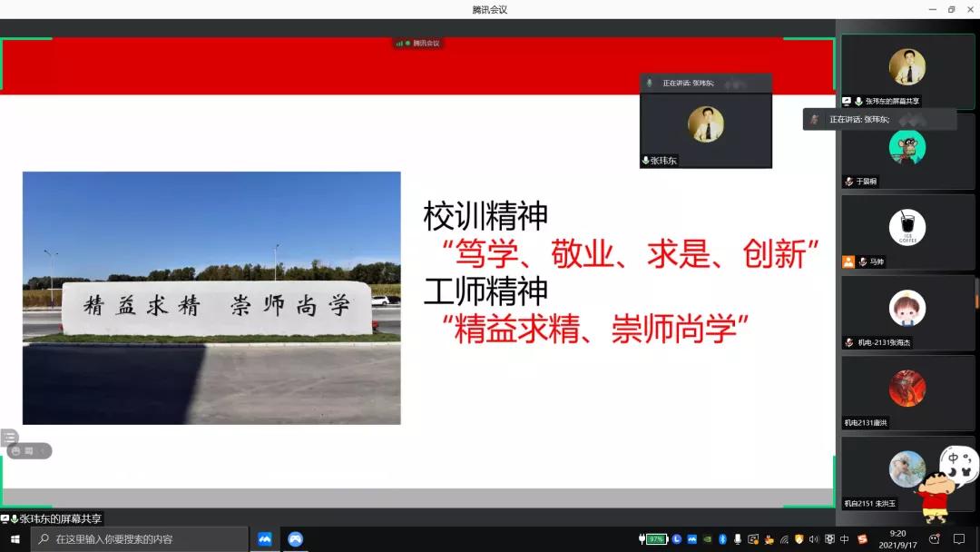Toggle the 中 input language indicator
Viewport: 980px width, 552px height.
[x=845, y=539]
